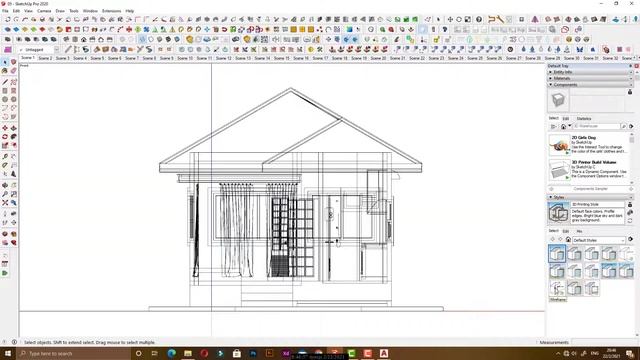This screenshot has height=360, width=640.
Task: Switch to the Scene 10 tab
Action: (x=185, y=58)
